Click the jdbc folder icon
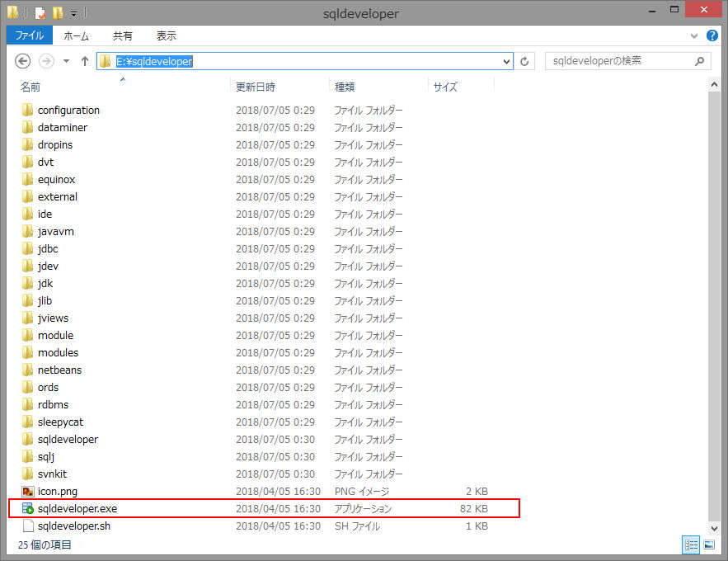728x561 pixels. 27,248
